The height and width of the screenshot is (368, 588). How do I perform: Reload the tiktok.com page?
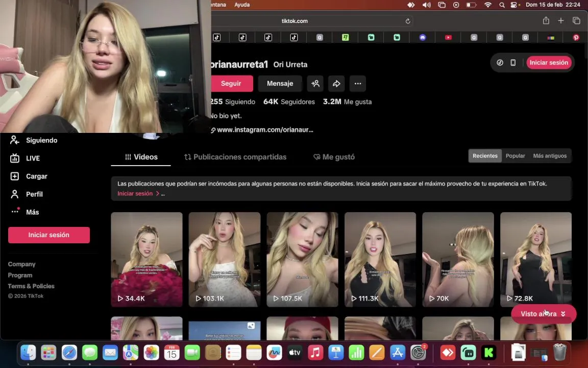pyautogui.click(x=408, y=21)
